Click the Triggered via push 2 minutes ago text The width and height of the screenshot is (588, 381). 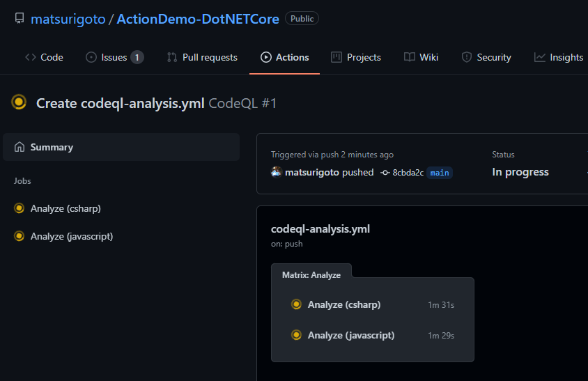(332, 155)
